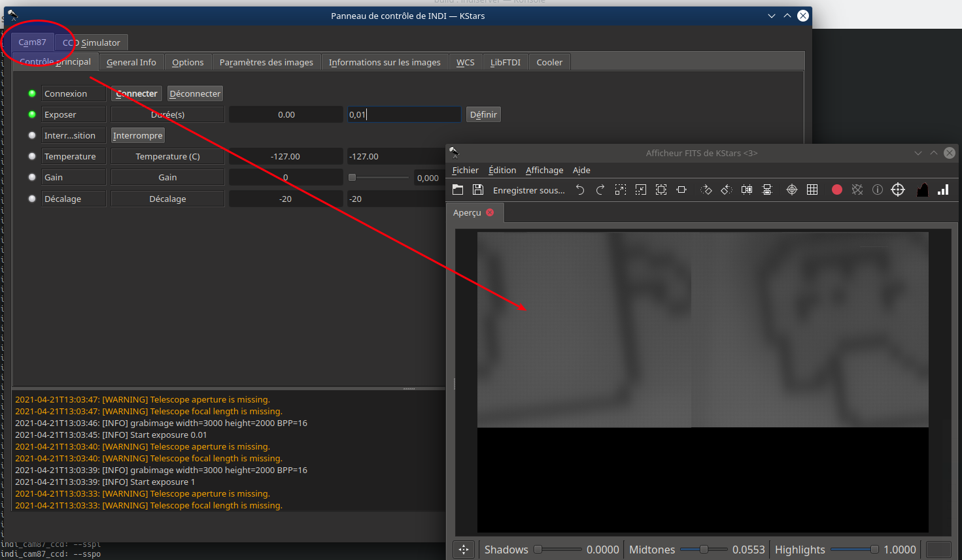This screenshot has height=560, width=962.
Task: Show image statistics with the bar chart icon
Action: point(943,189)
